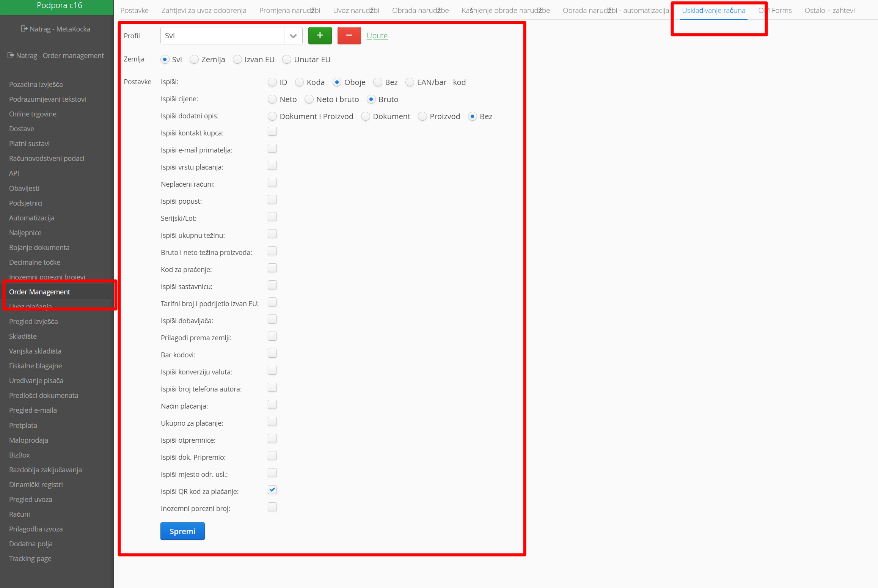Open the Profil dropdown arrow
878x588 pixels.
coord(293,36)
